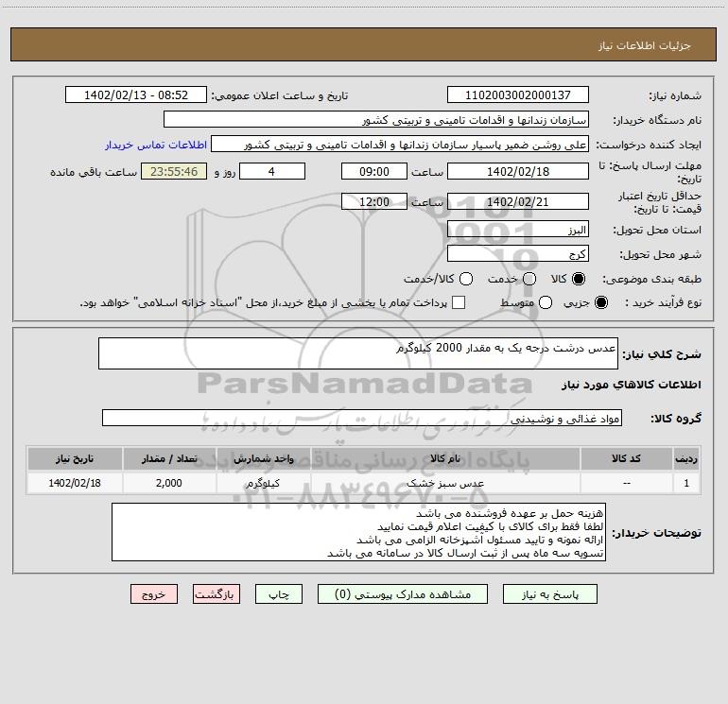Click the اطلاعات کالاهای مورد نیاز section heading
The height and width of the screenshot is (704, 728).
632,385
